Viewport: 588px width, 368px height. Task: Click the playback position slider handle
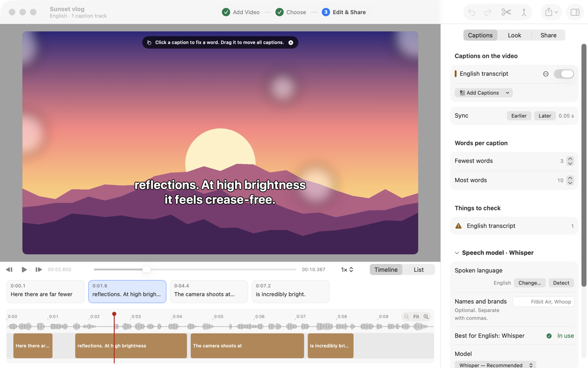coord(147,269)
